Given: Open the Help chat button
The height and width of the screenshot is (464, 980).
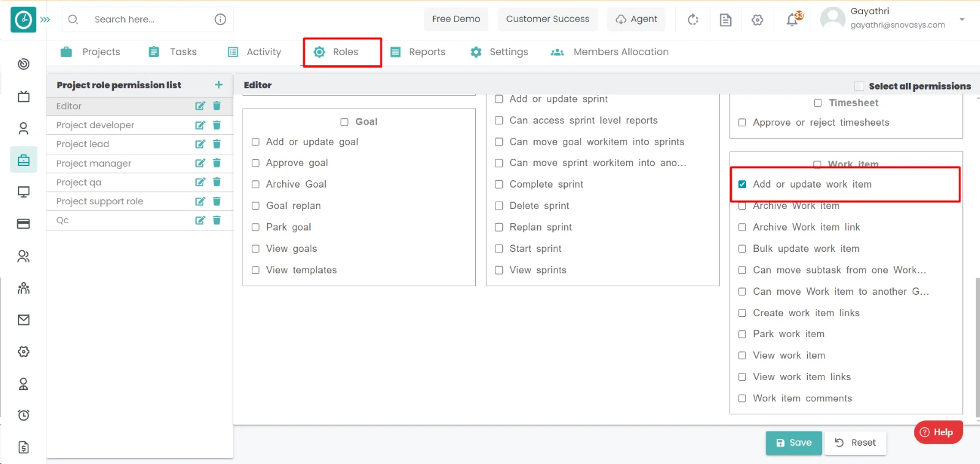Looking at the screenshot, I should pos(938,432).
